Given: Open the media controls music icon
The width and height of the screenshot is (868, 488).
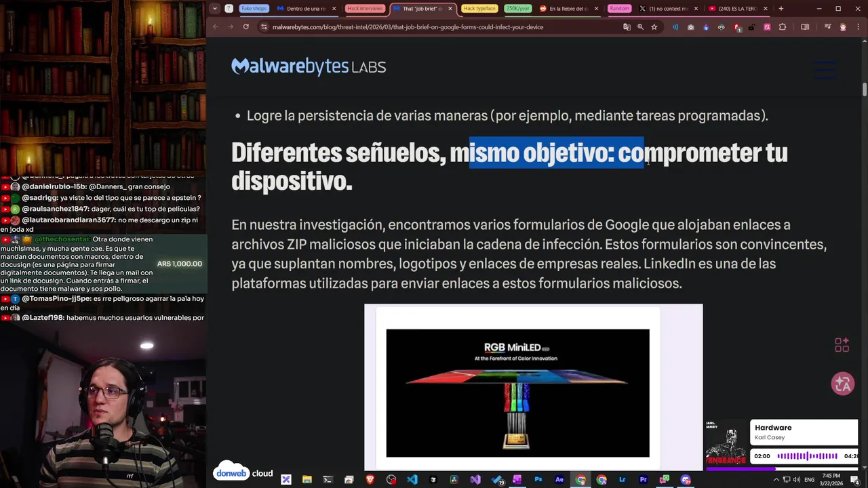Looking at the screenshot, I should tap(827, 27).
